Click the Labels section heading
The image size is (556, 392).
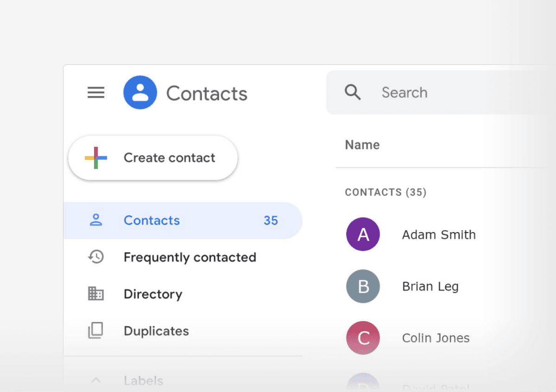click(x=144, y=381)
